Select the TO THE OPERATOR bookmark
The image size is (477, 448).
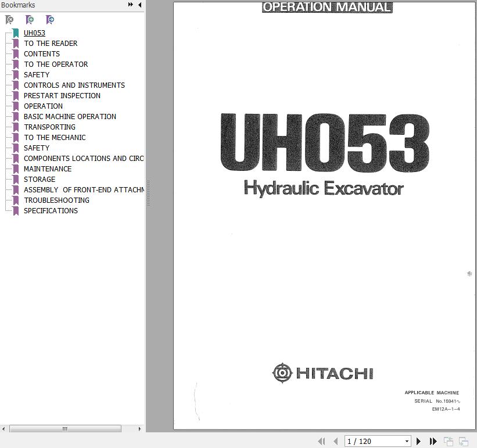(x=56, y=64)
